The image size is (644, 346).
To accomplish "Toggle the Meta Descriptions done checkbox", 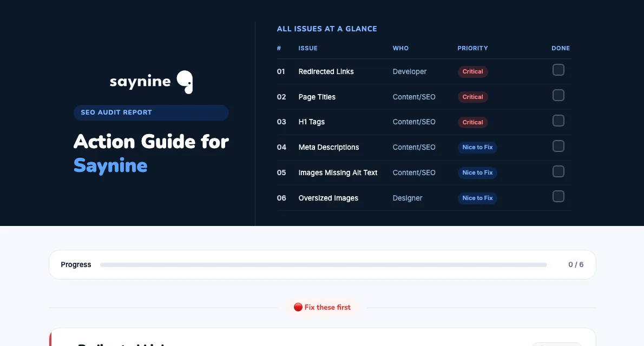I will coord(558,146).
